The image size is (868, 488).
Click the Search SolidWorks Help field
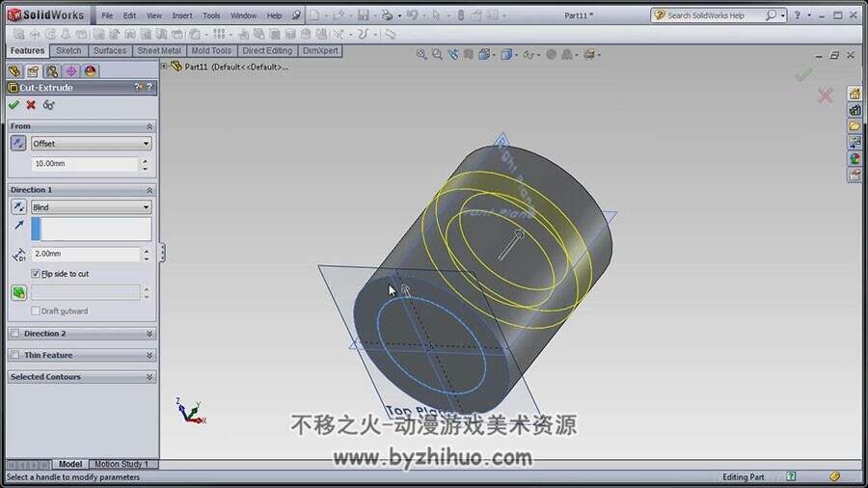tap(714, 15)
